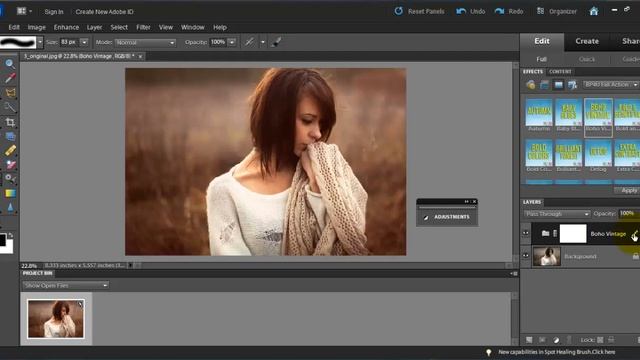Switch to Quick edit mode
This screenshot has width=640, height=360.
pos(587,59)
